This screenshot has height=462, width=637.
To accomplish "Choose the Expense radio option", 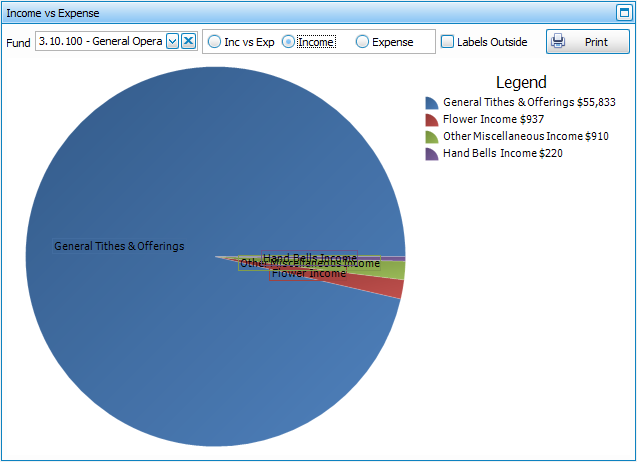I will [362, 42].
